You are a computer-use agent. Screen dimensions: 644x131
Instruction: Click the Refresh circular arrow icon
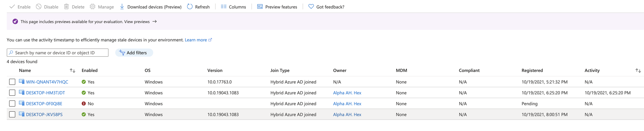190,6
